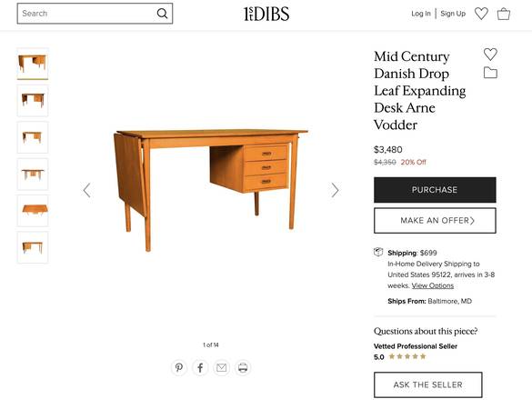Expand Make an Offer chevron button
Viewport: 532px width, 409px height.
[x=435, y=221]
